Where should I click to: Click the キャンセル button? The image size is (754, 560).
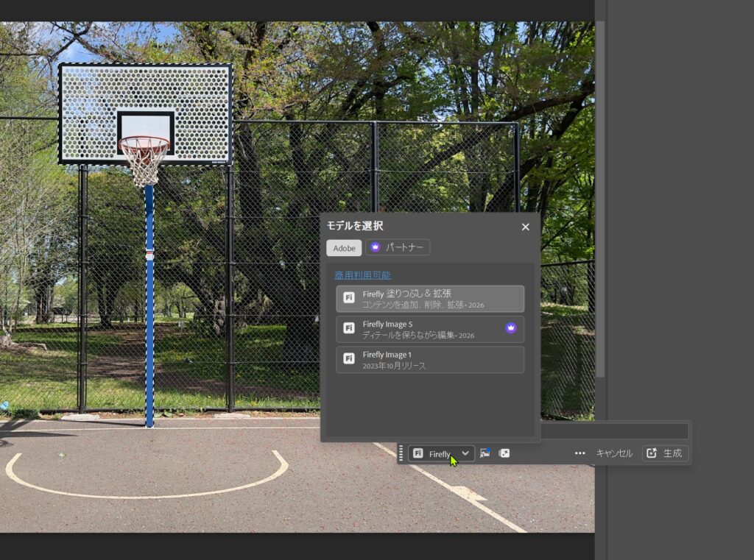click(x=614, y=453)
